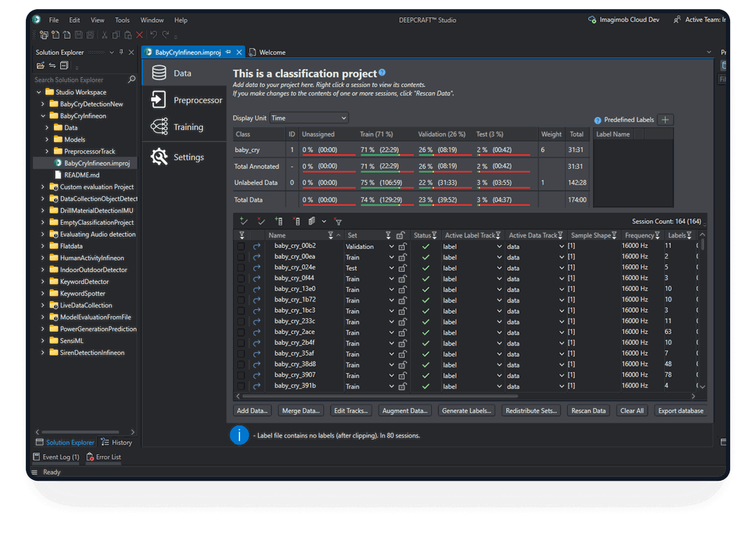Click the Settings gear-wrench icon
Screen dimensions: 756x534
click(x=160, y=157)
